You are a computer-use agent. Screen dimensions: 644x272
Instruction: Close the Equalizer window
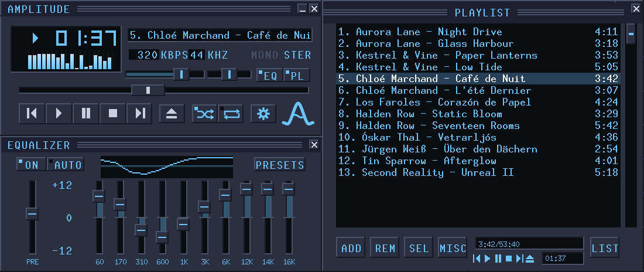pos(314,145)
